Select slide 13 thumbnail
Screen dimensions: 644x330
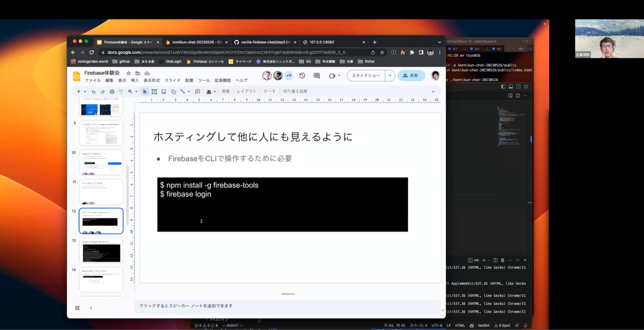(x=101, y=250)
